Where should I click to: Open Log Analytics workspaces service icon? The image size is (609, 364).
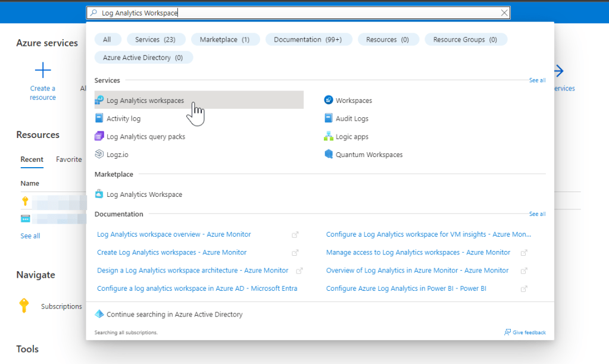point(99,101)
